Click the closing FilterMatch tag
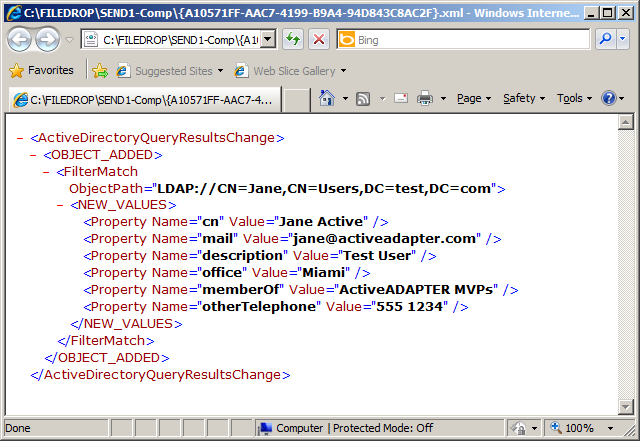 tap(106, 341)
